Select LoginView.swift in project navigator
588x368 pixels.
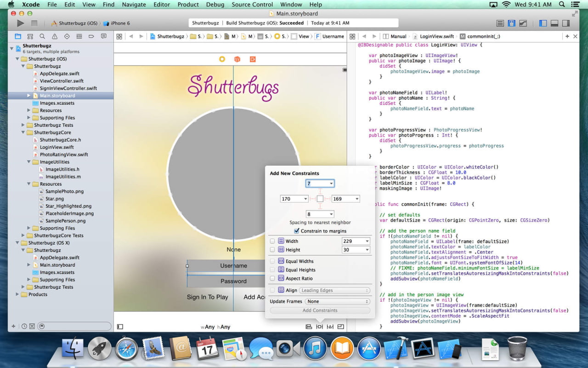57,147
